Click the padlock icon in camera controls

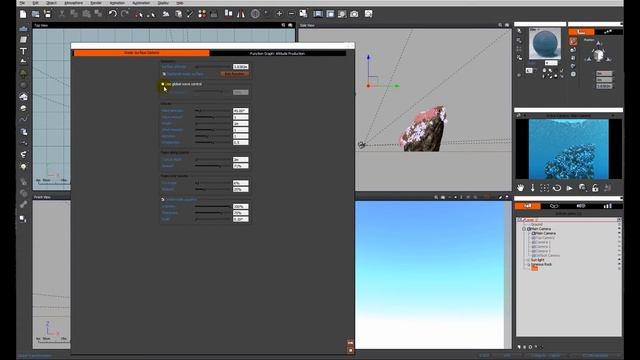point(595,188)
